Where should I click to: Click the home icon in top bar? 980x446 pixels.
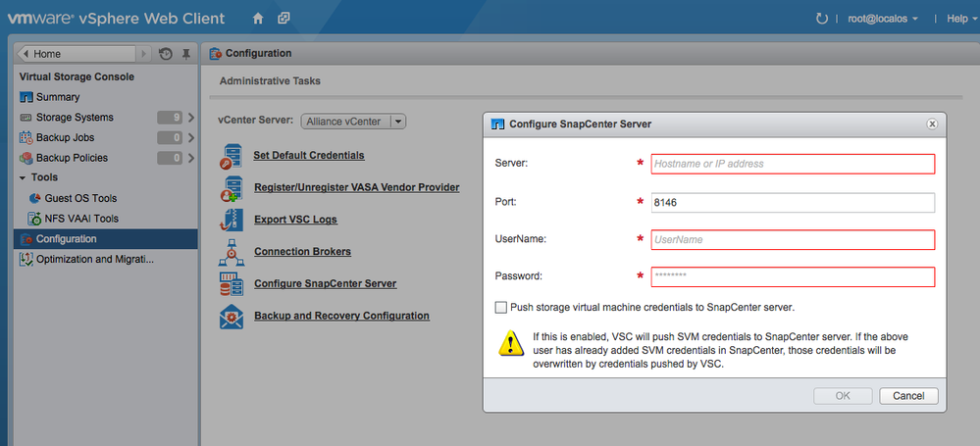tap(258, 19)
